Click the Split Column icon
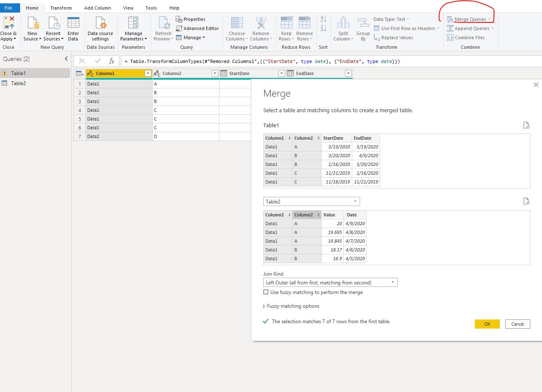 [x=343, y=23]
